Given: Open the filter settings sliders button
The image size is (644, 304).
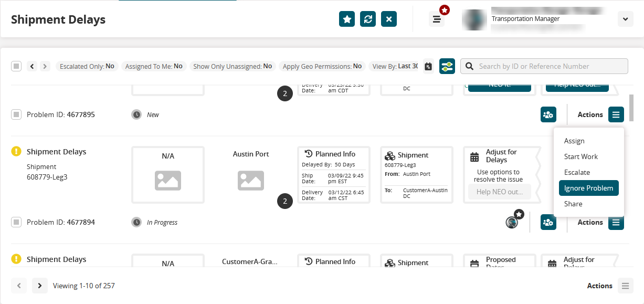Looking at the screenshot, I should coord(447,66).
